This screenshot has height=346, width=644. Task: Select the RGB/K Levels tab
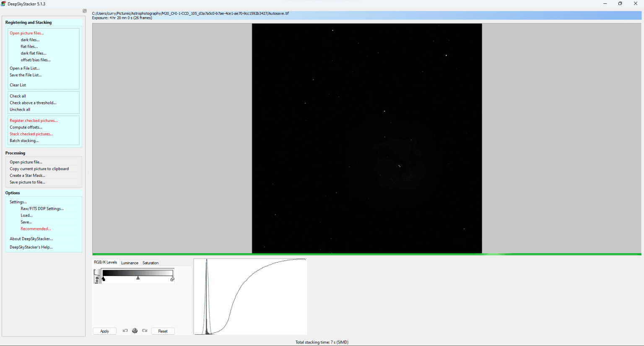105,262
